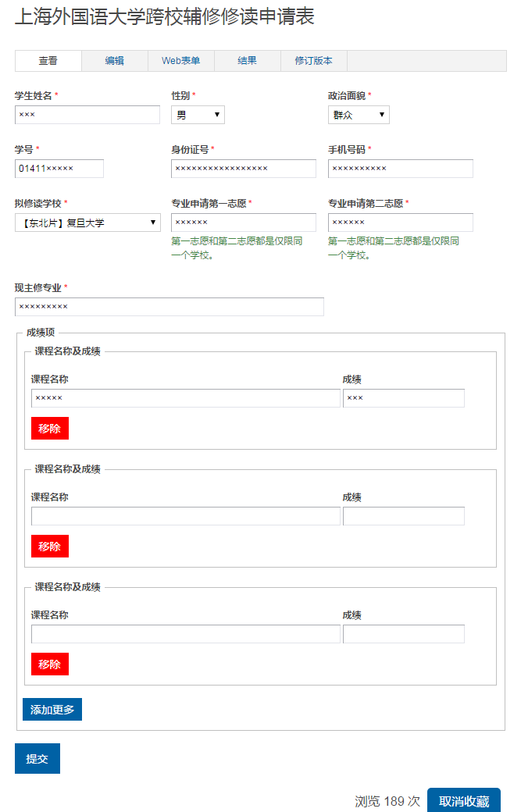Click 移除 on the third course group

coord(49,664)
